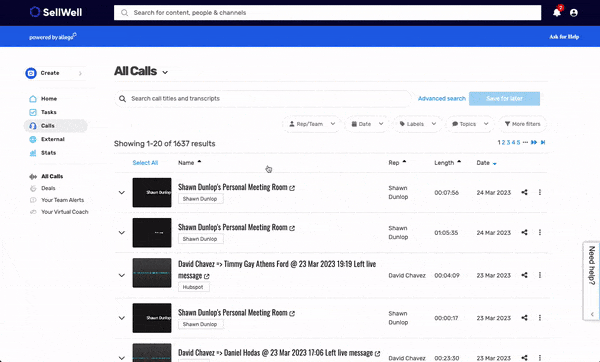This screenshot has width=600, height=362.
Task: Expand the 01:05:35 call row
Action: click(x=122, y=233)
